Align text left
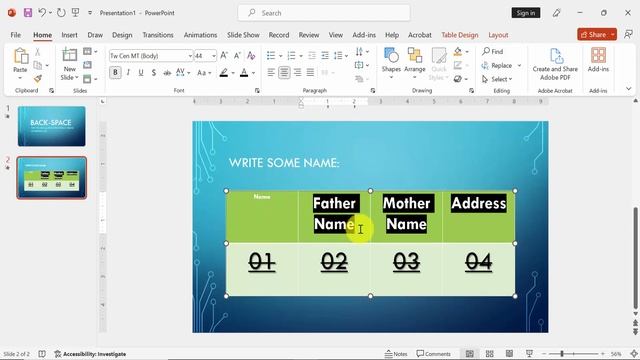 [x=271, y=73]
